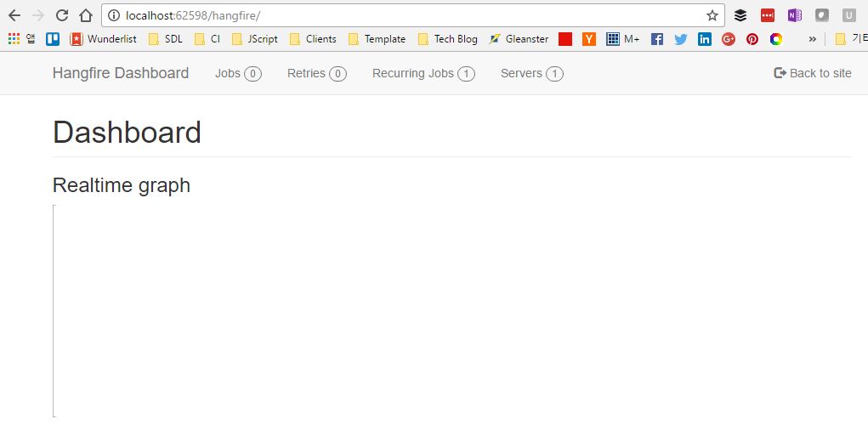Open the Facebook bookmark icon
Image resolution: width=868 pixels, height=436 pixels.
[x=657, y=39]
